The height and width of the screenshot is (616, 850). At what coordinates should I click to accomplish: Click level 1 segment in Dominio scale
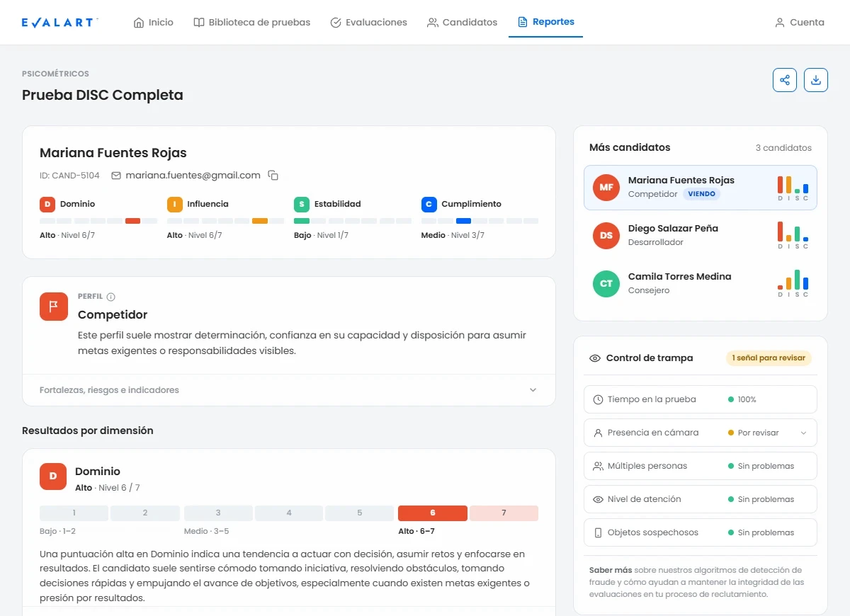tap(74, 513)
